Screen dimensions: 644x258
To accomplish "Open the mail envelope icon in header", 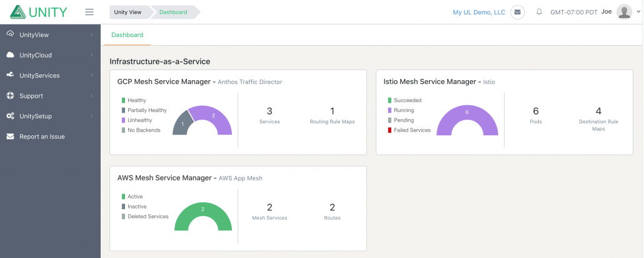I will click(518, 12).
